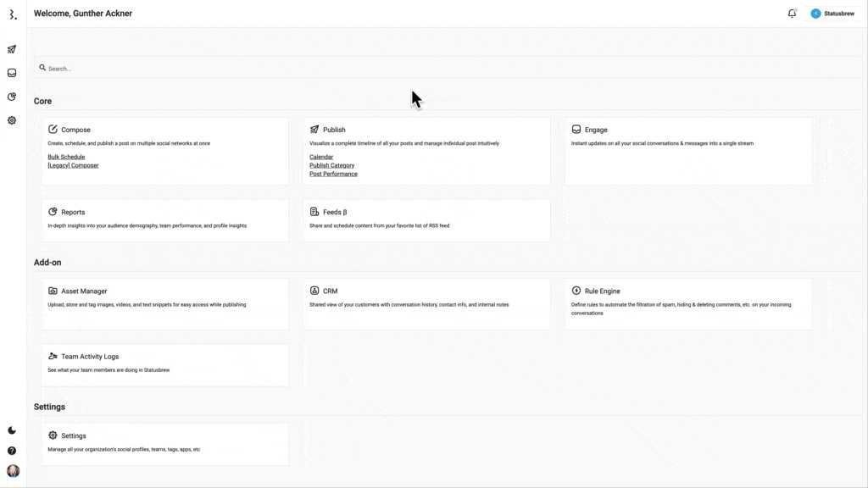Screen dimensions: 868x488
Task: Open the Team Activity Logs card
Action: [164, 364]
